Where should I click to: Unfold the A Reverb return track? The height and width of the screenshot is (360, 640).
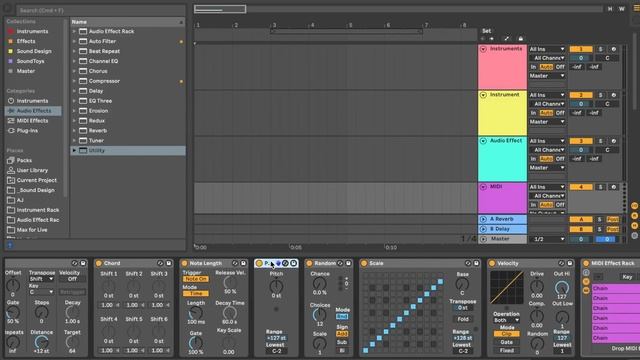pos(483,220)
